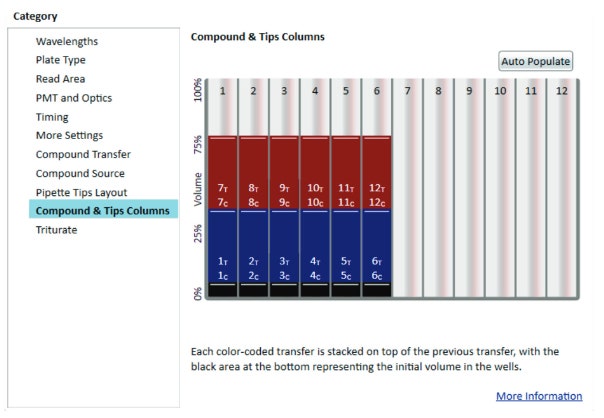This screenshot has width=604, height=418.
Task: Open Compound Source category
Action: coord(80,173)
